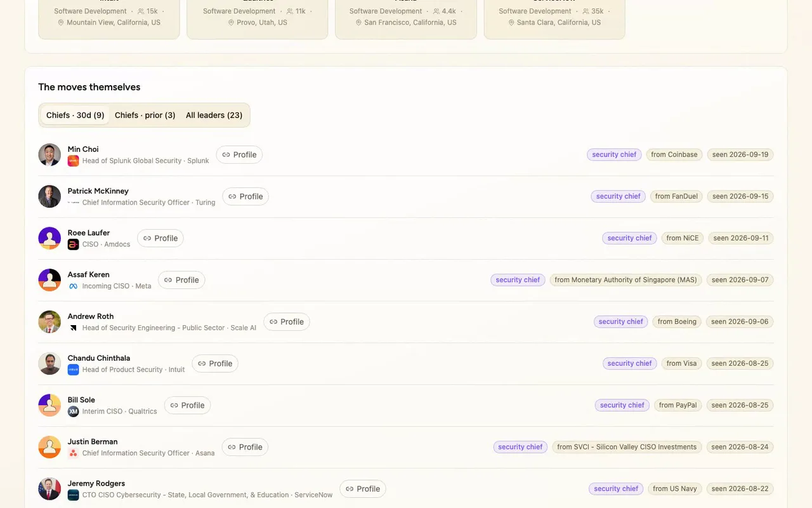Click the 'from Coinbase' tag
Screen dimensions: 812x508
pyautogui.click(x=674, y=155)
